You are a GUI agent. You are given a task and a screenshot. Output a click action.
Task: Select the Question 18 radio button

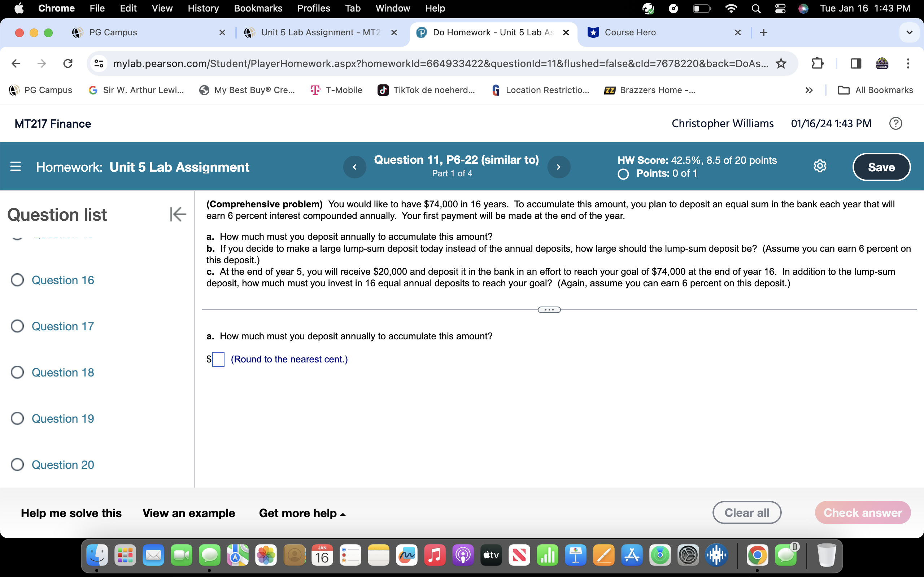[x=17, y=372]
